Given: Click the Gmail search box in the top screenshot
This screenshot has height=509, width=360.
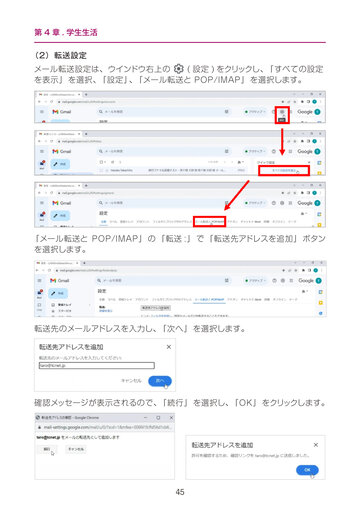Looking at the screenshot, I should [x=163, y=112].
